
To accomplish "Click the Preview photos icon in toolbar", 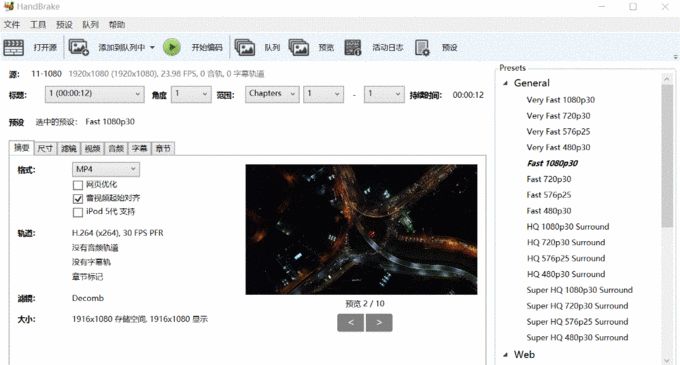I will point(299,47).
